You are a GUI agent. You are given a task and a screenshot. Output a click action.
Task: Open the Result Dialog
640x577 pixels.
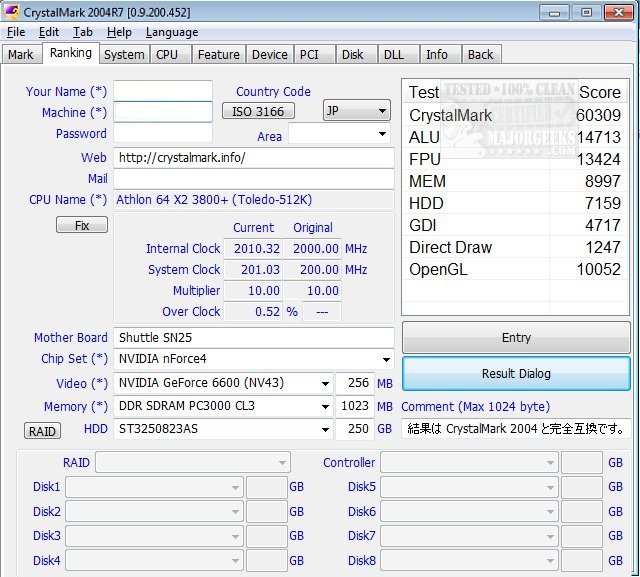[x=516, y=374]
